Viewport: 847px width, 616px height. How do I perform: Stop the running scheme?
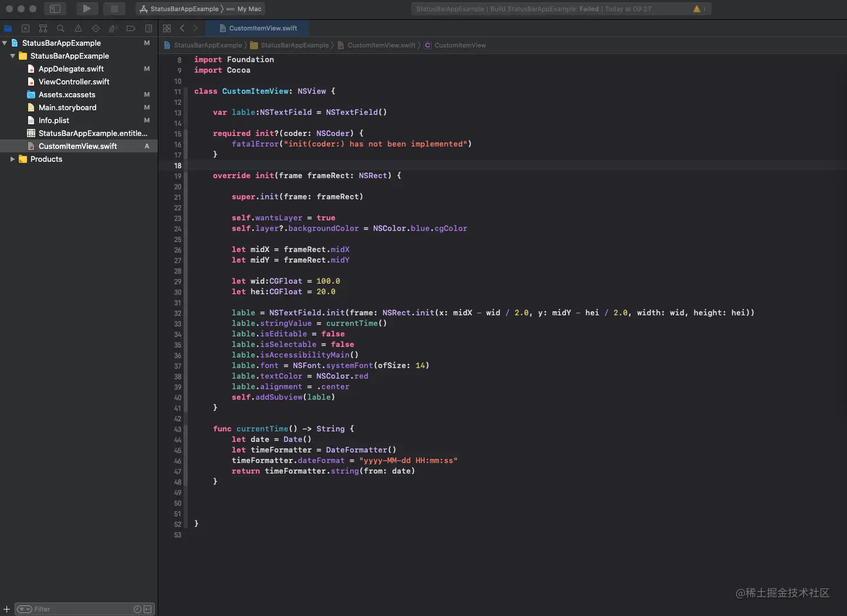coord(114,9)
